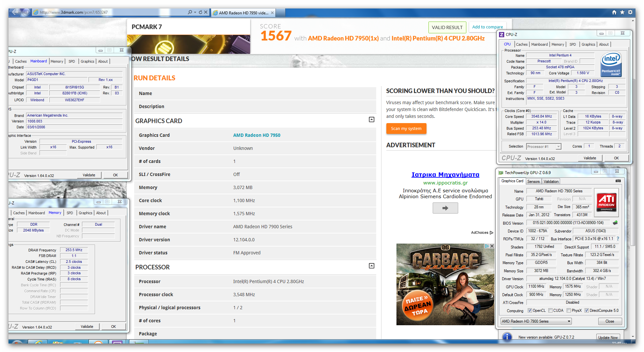Open Caches tab in top-right CPU-Z window

[x=522, y=44]
